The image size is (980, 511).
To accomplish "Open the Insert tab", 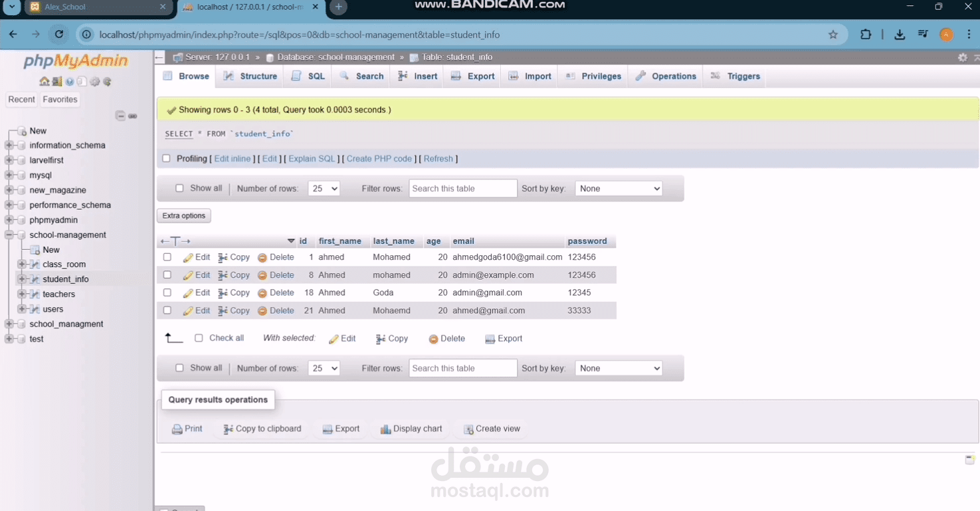I will coord(418,76).
